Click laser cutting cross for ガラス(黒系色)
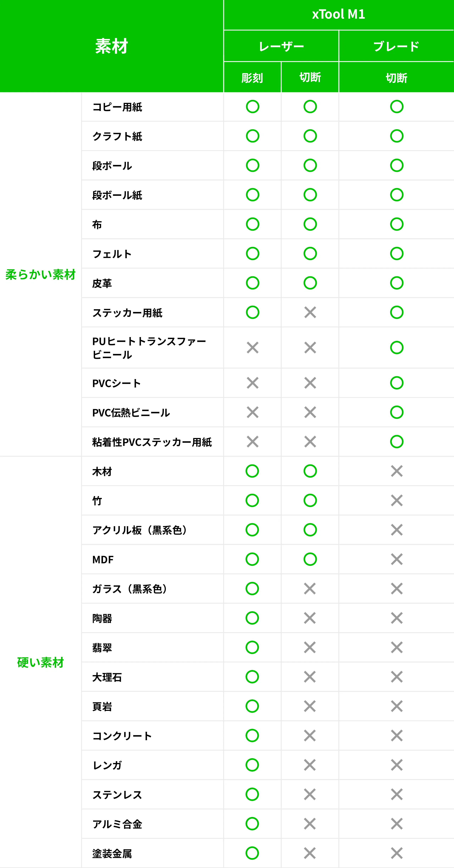454x868 pixels. [x=310, y=589]
